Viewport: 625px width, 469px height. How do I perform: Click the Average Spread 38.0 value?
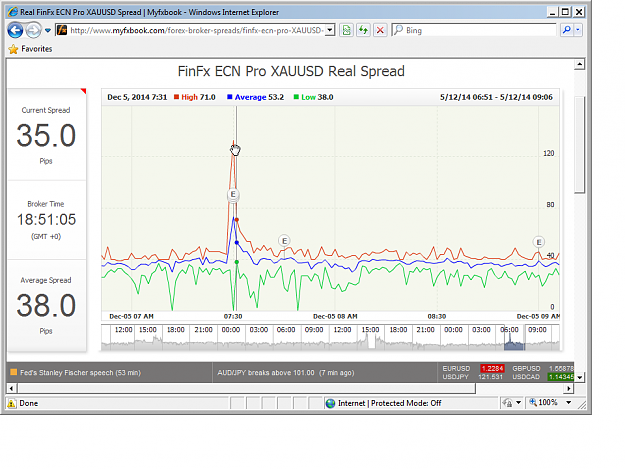46,306
